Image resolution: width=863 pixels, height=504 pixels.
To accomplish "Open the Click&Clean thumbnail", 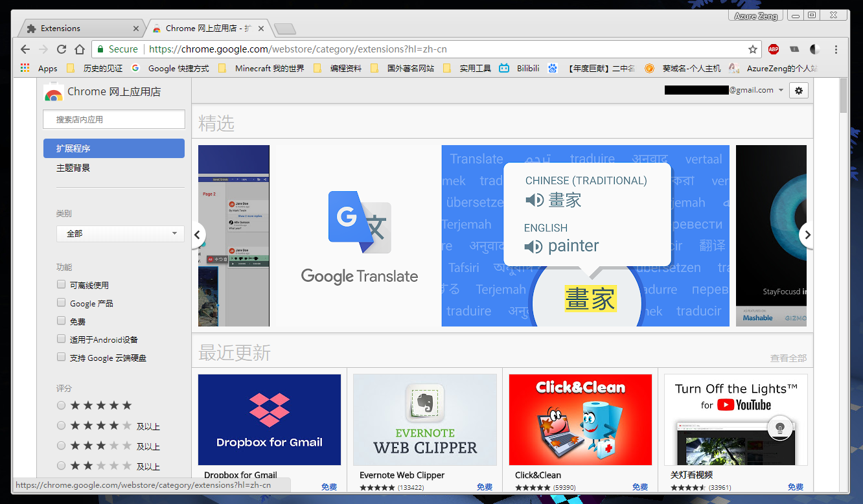I will 581,420.
